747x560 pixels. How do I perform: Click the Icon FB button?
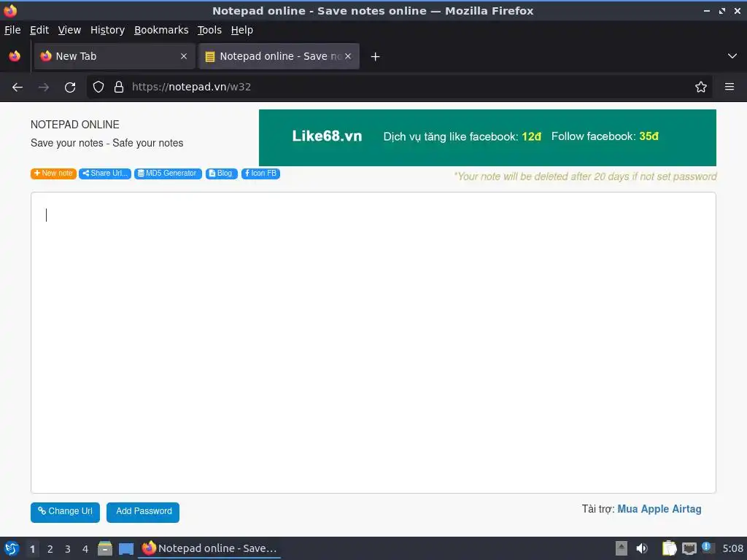coord(260,174)
